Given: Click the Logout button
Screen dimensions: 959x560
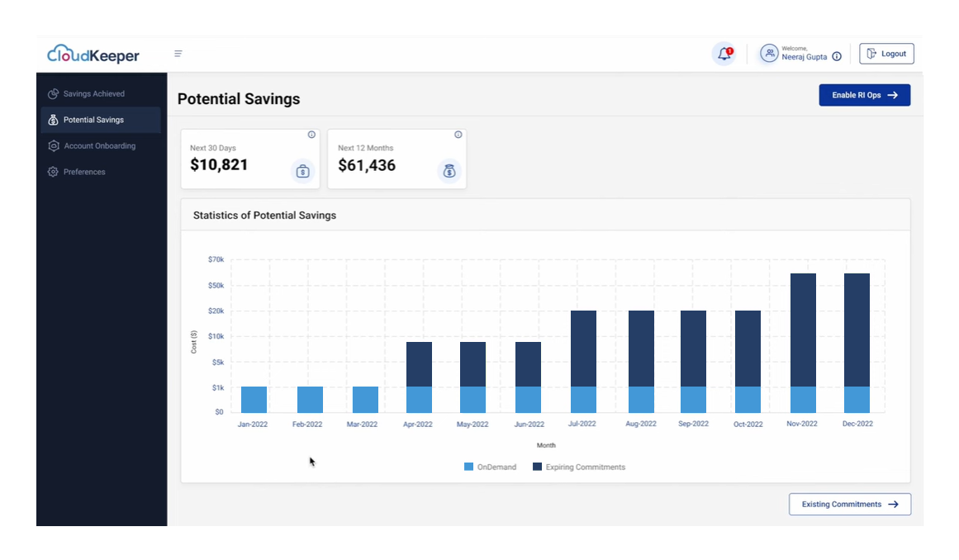Looking at the screenshot, I should click(886, 53).
